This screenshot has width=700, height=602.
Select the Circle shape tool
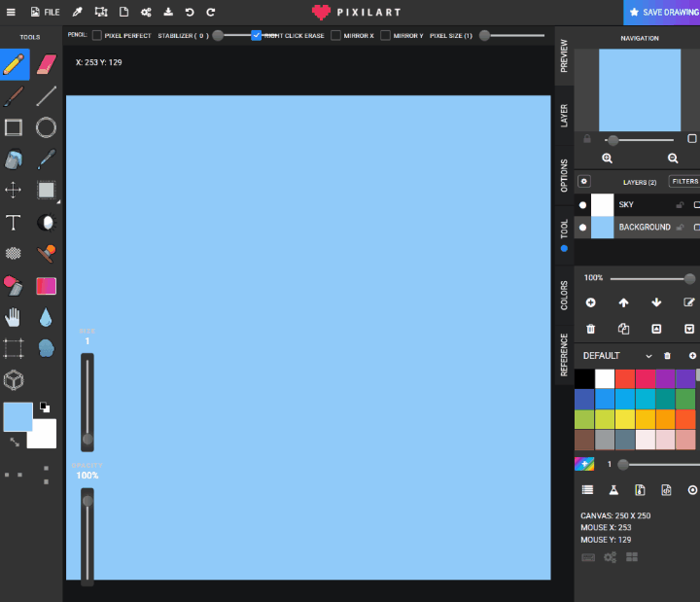[x=46, y=127]
